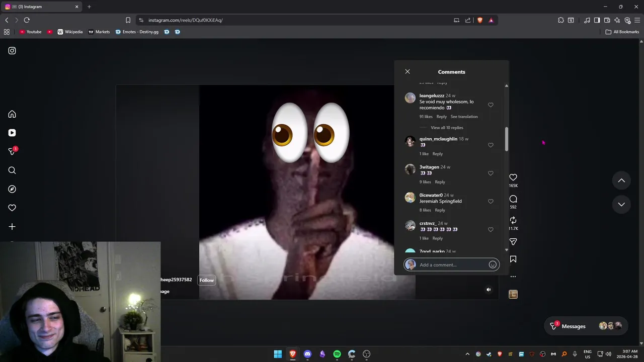This screenshot has height=362, width=644.
Task: Reply to 0icewater0's Jeremiah Springfield comment
Action: pyautogui.click(x=440, y=210)
